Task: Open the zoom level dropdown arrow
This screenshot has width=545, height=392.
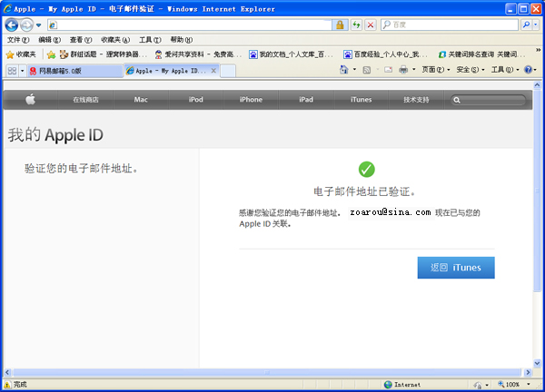Action: [529, 385]
